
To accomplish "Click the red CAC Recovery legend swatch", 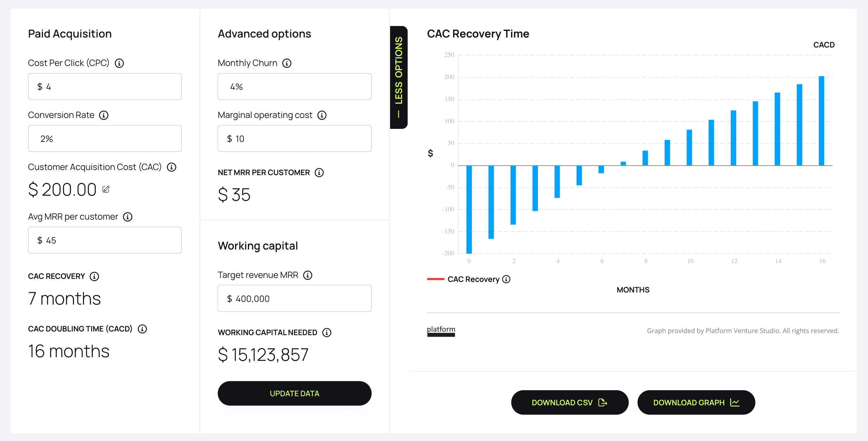I will pos(436,279).
